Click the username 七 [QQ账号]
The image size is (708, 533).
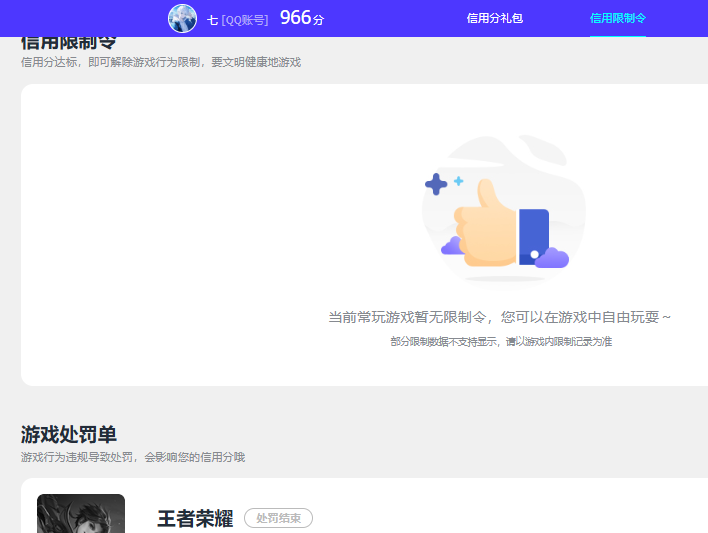point(238,20)
